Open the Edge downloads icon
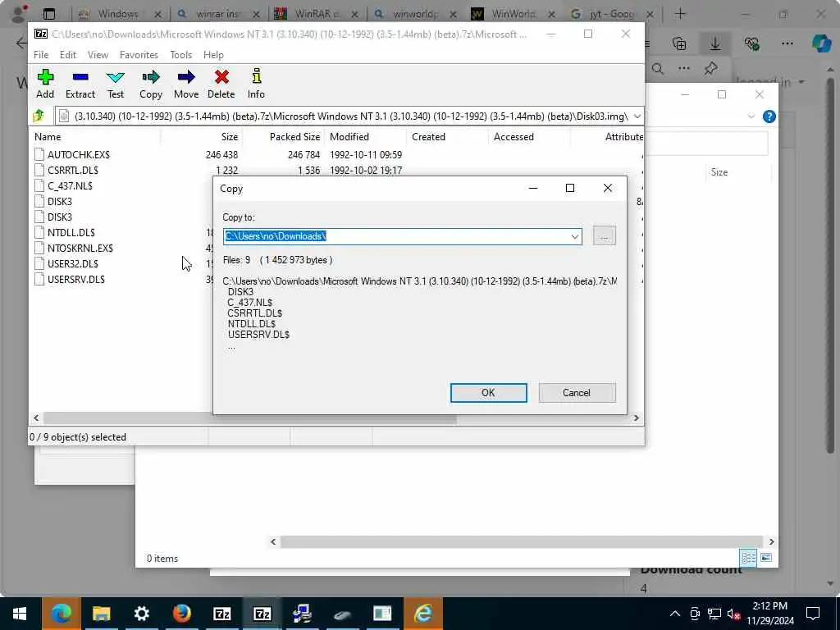Viewport: 840px width, 630px height. click(x=714, y=43)
